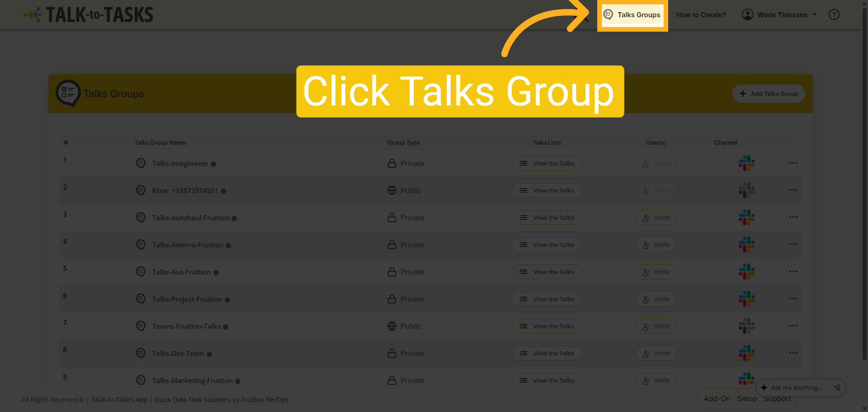Screen dimensions: 868x412
Task: Open the Setup tab at bottom
Action: 747,398
